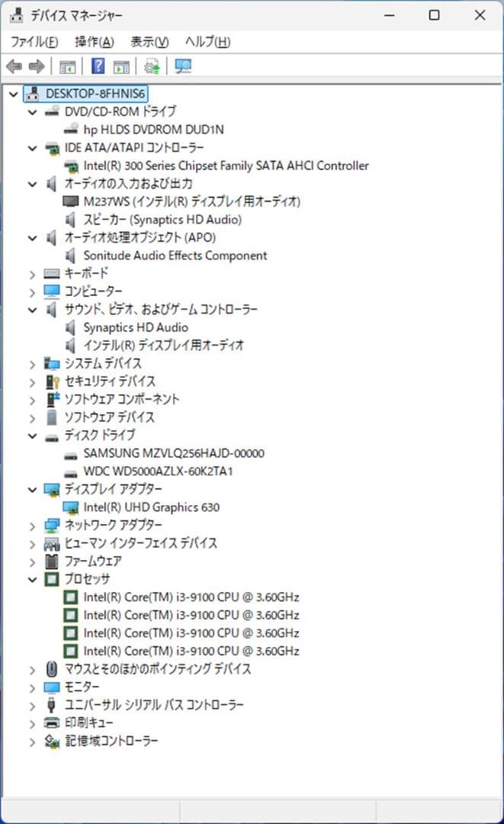Collapse the ディスプレイ アダプター node
This screenshot has width=504, height=824.
tap(33, 490)
